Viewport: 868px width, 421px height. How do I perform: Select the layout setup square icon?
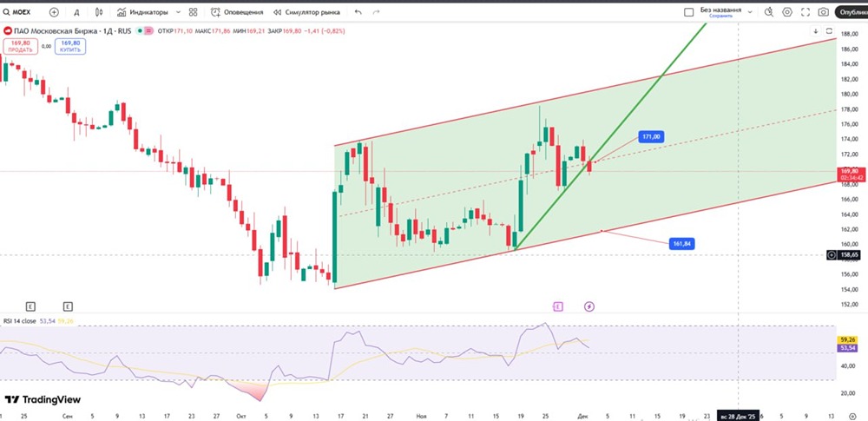(688, 11)
